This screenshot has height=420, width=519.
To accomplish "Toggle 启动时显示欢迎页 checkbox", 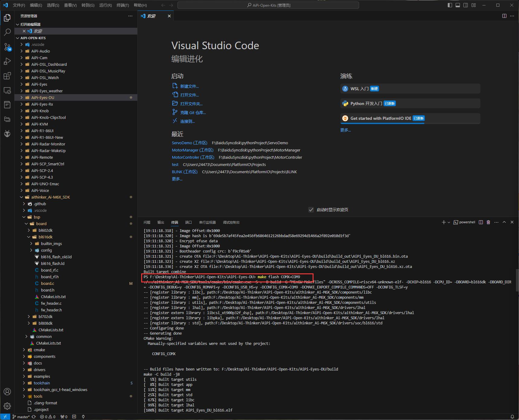I will [x=311, y=210].
